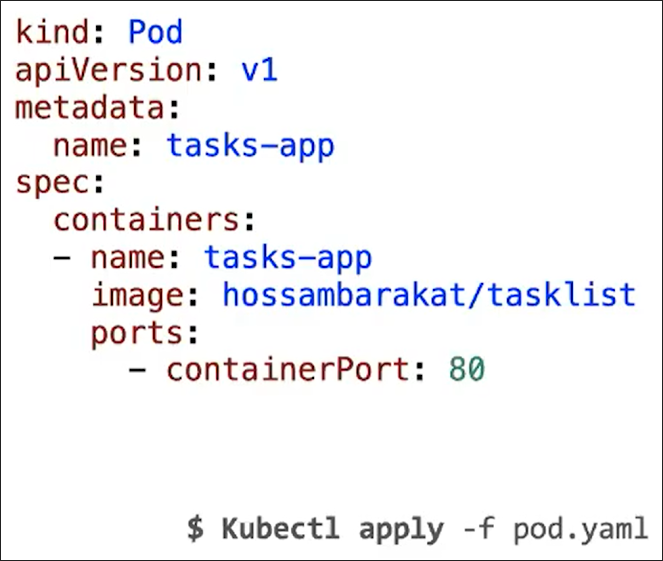Click the 'name' key under containers
This screenshot has height=561, width=663.
coord(127,258)
